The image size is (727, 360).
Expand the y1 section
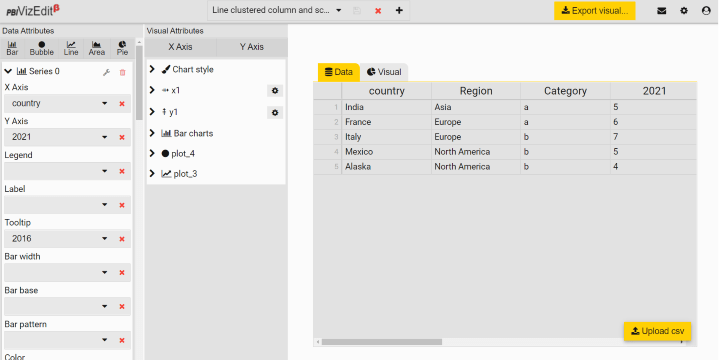(152, 112)
